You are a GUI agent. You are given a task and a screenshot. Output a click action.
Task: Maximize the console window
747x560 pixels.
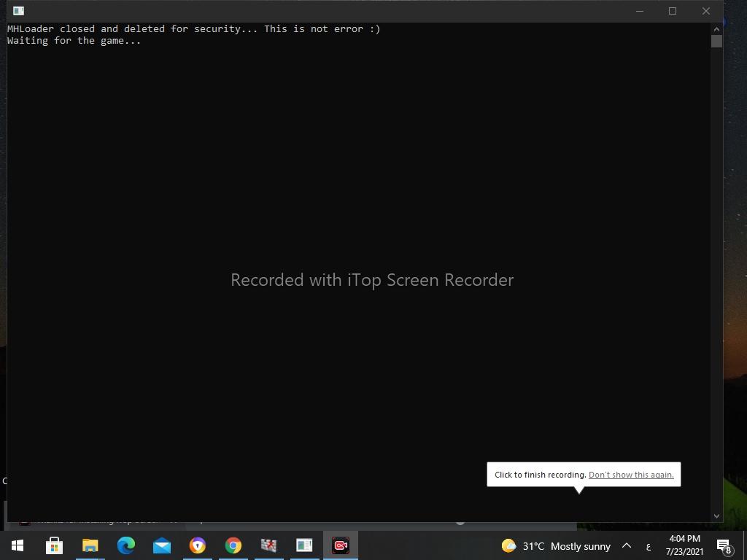click(x=673, y=11)
